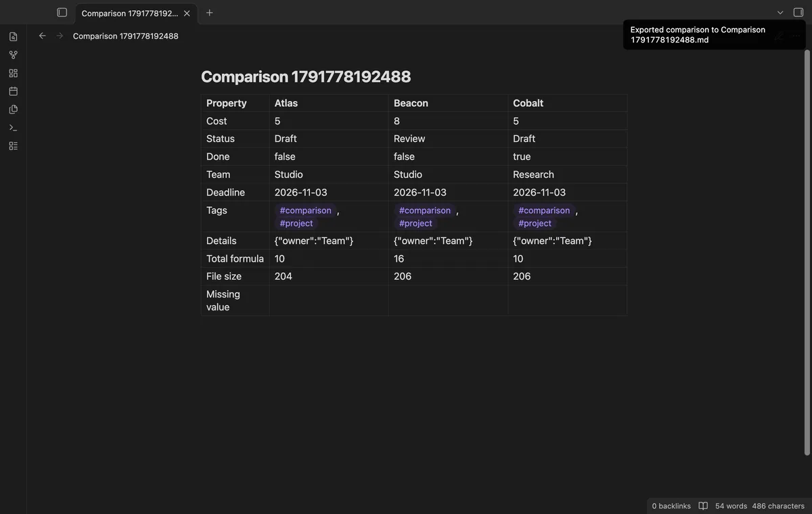Screen dimensions: 812x514
Task: Expand the tab list chevron dropdown
Action: pyautogui.click(x=780, y=13)
